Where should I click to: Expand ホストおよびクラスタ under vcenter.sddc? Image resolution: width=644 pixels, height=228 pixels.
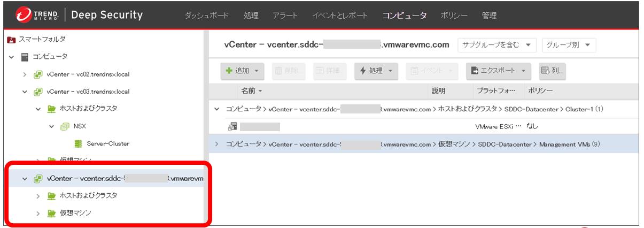coord(38,196)
